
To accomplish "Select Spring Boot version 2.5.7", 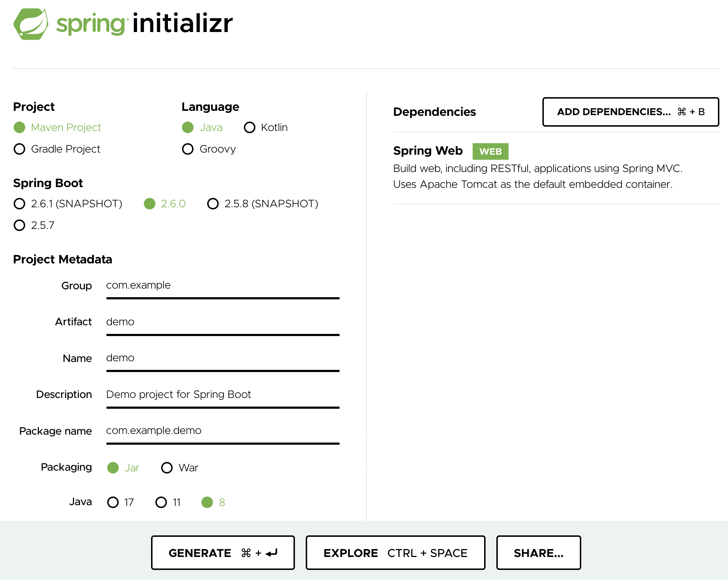I will click(19, 225).
